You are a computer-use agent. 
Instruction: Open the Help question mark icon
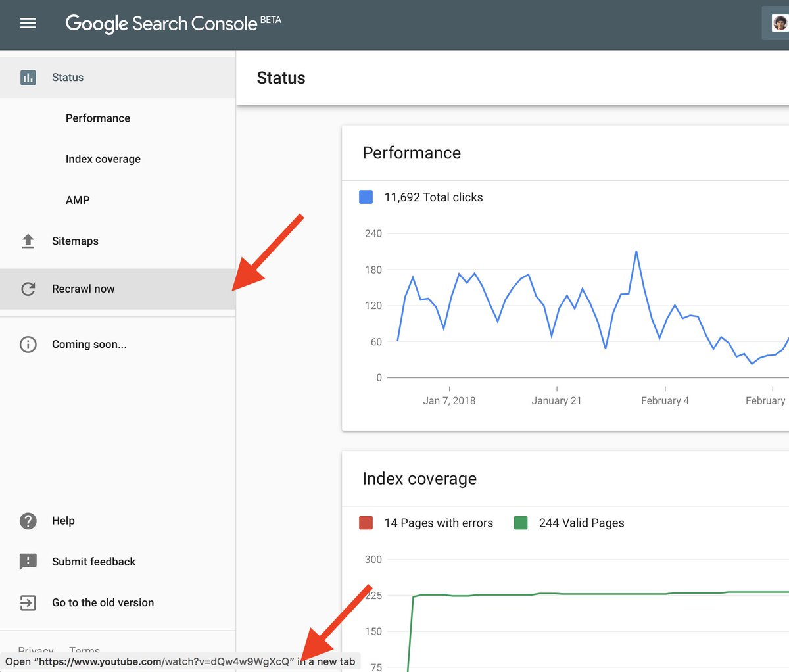click(28, 521)
